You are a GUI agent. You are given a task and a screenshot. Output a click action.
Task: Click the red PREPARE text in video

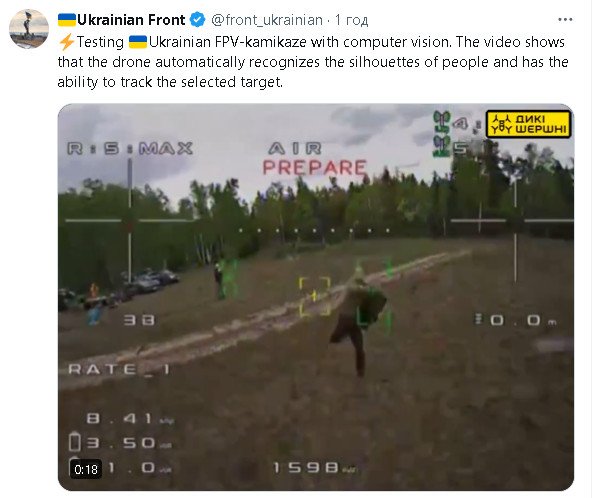coord(314,167)
